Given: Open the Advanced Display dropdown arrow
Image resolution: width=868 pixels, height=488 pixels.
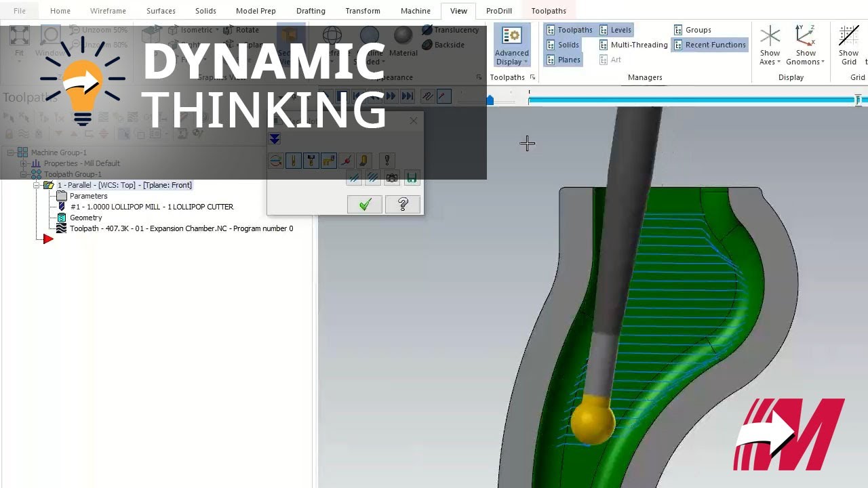Looking at the screenshot, I should pos(526,62).
